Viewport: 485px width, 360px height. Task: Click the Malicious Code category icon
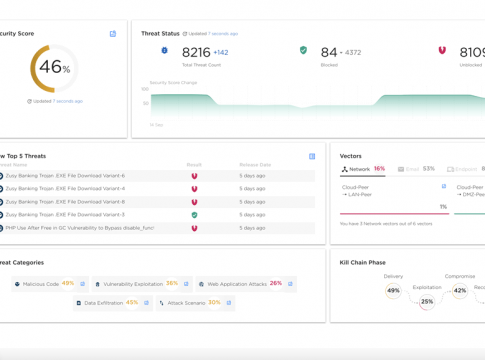[17, 284]
